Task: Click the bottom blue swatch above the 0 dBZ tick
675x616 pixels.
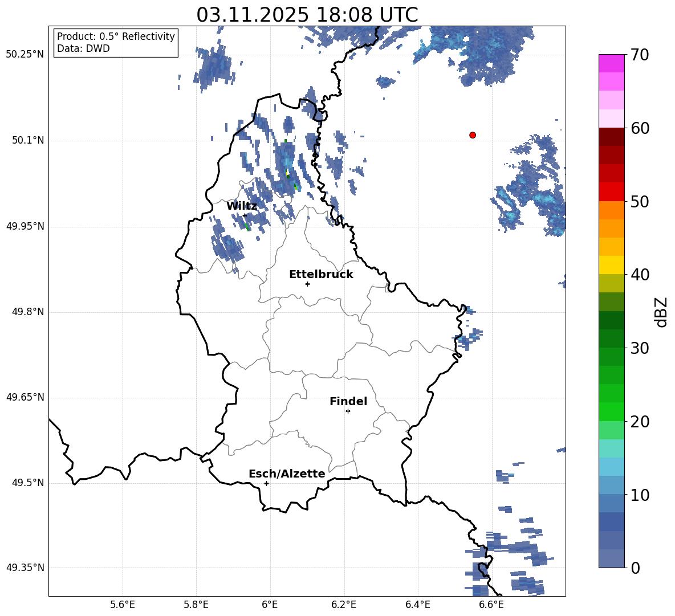Action: click(x=612, y=558)
